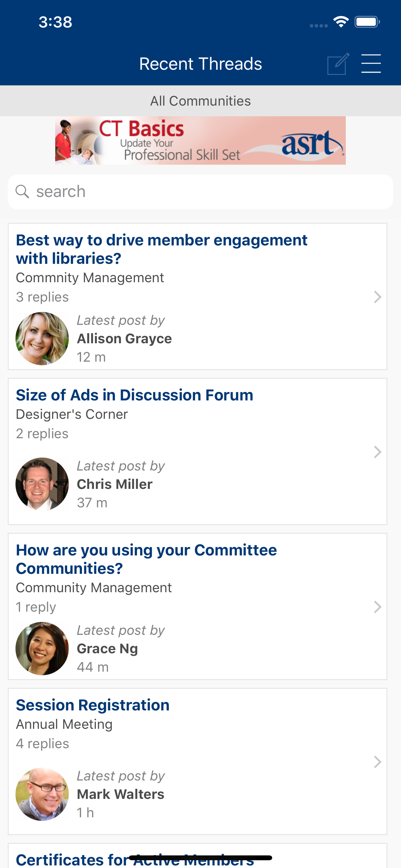The image size is (401, 868).
Task: Open "How are you using your Committee Communities?"
Action: (147, 559)
